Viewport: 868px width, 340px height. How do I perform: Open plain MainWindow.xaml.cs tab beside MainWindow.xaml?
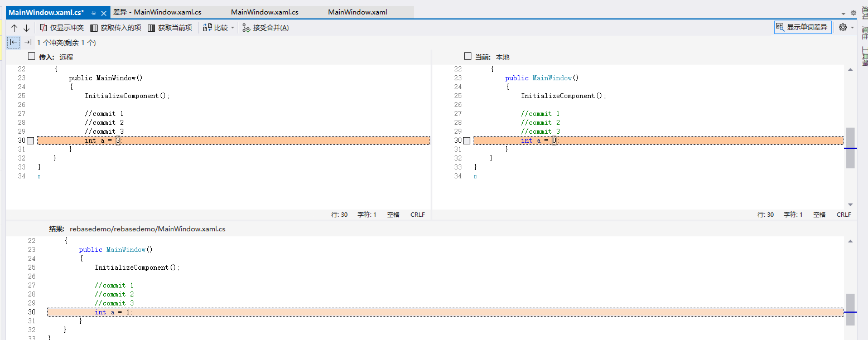pos(264,12)
